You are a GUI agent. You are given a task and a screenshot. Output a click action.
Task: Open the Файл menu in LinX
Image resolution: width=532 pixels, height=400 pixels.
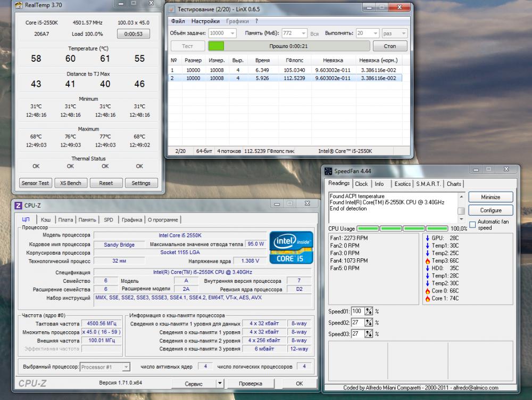tap(178, 21)
